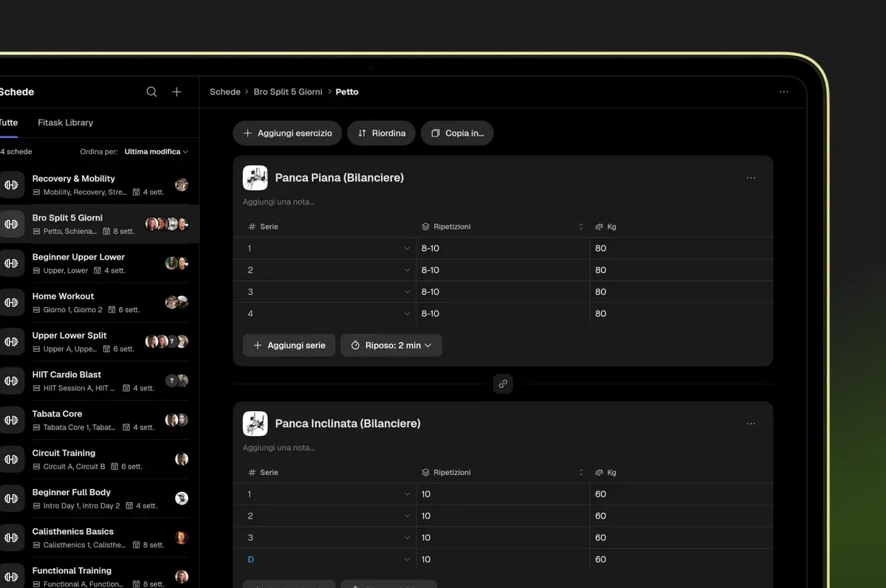
Task: Click the superset link icon between exercises
Action: pos(503,384)
